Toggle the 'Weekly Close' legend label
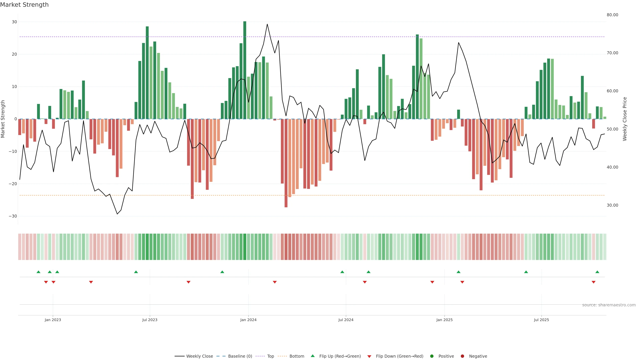 (200, 356)
